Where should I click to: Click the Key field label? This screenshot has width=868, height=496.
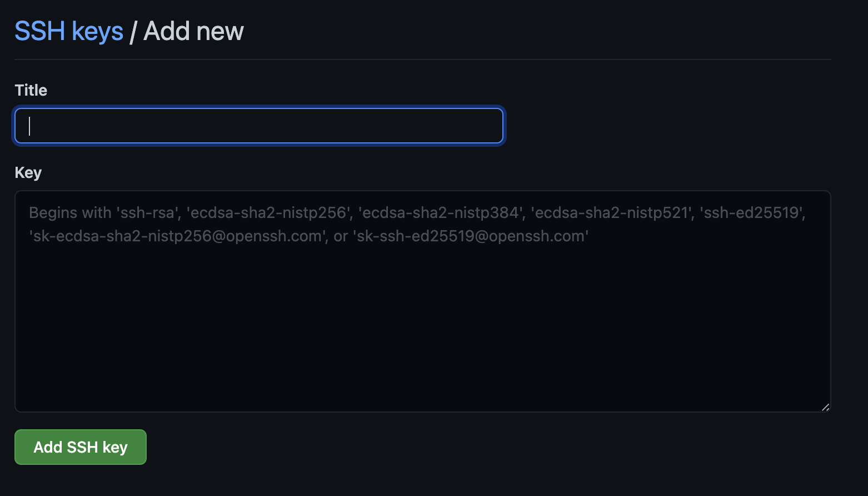[x=28, y=172]
